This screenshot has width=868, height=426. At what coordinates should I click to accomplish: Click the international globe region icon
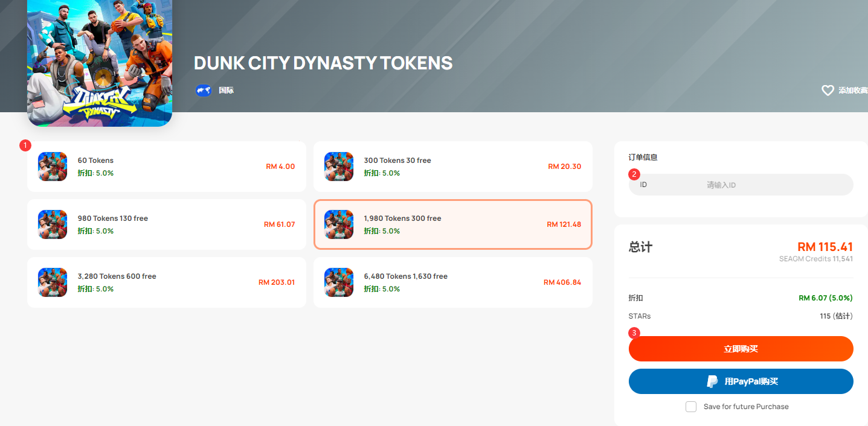click(203, 91)
